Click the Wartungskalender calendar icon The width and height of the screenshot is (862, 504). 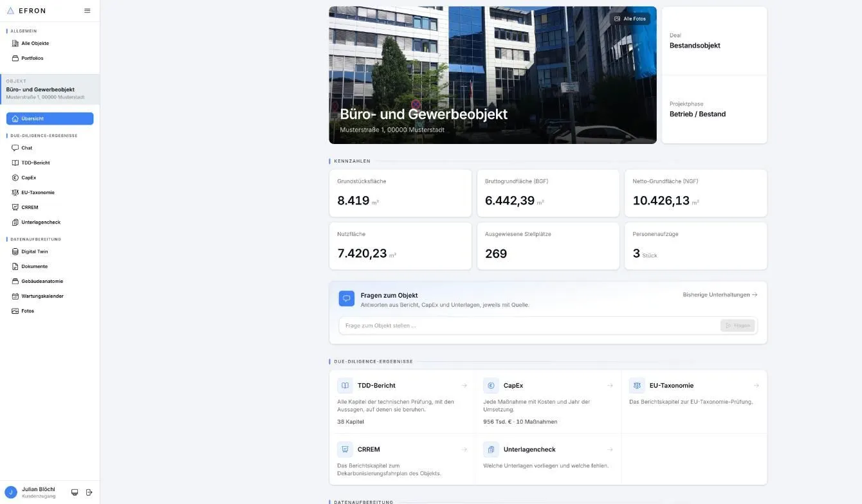15,296
